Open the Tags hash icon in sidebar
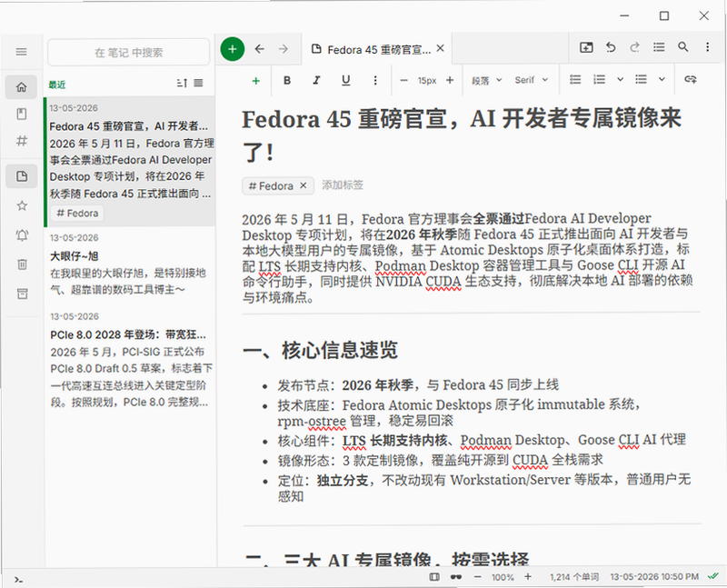Viewport: 727px width, 588px height. click(21, 141)
